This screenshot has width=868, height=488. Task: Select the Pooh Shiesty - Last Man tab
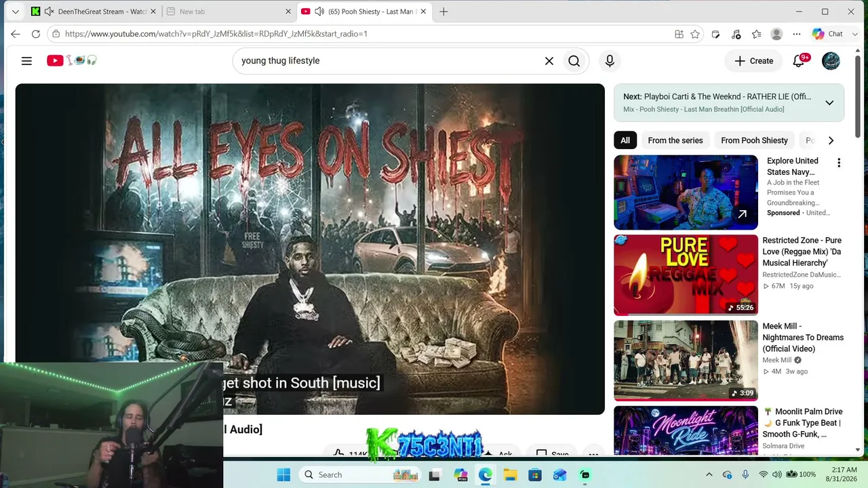(x=363, y=12)
